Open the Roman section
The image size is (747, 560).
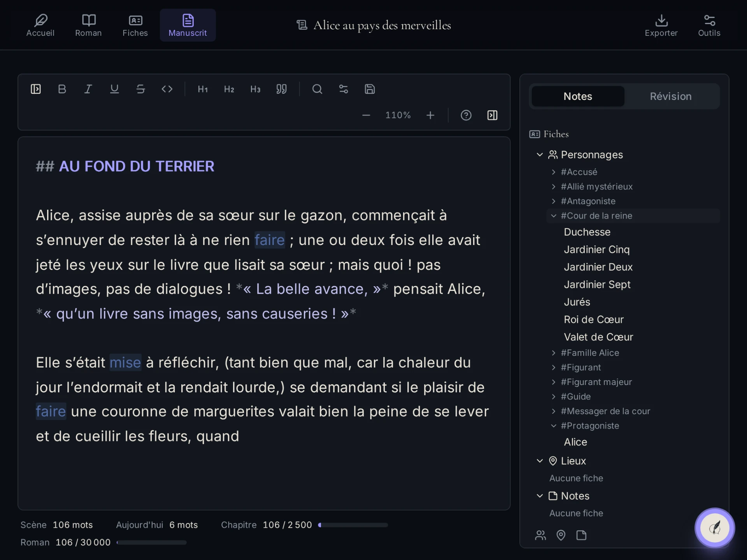coord(88,25)
